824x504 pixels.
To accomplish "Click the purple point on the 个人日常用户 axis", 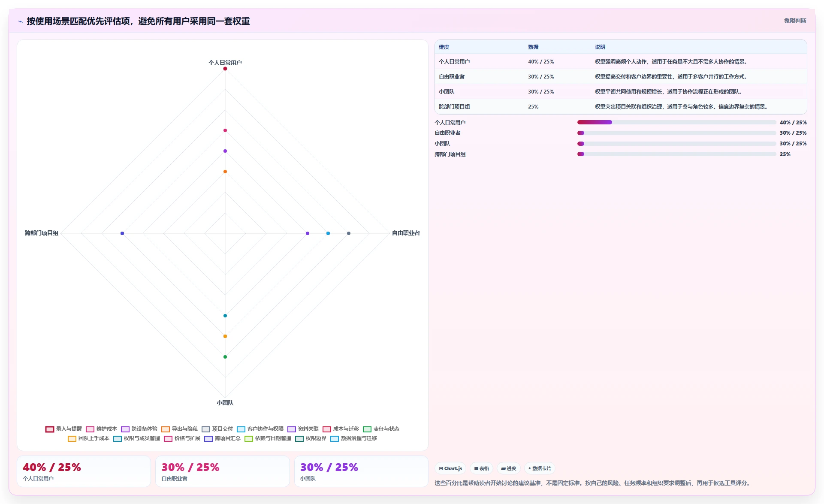I will 225,151.
